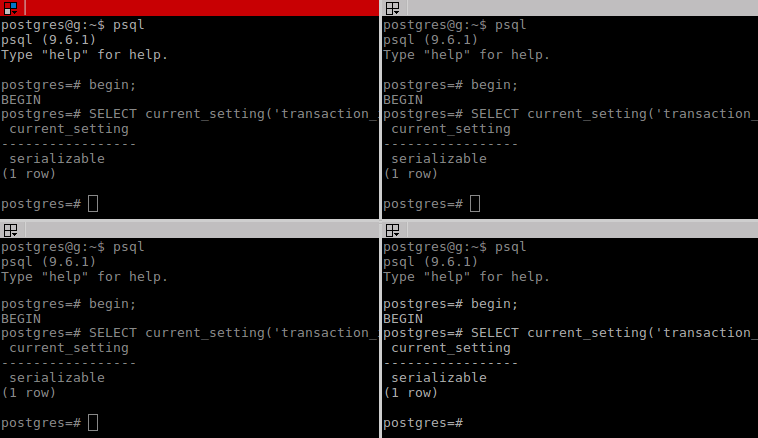
Task: Focus the cursor box in top-left terminal prompt
Action: [x=93, y=204]
